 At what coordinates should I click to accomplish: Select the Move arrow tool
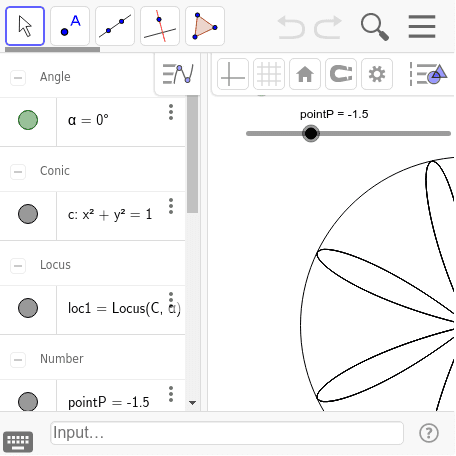point(25,26)
